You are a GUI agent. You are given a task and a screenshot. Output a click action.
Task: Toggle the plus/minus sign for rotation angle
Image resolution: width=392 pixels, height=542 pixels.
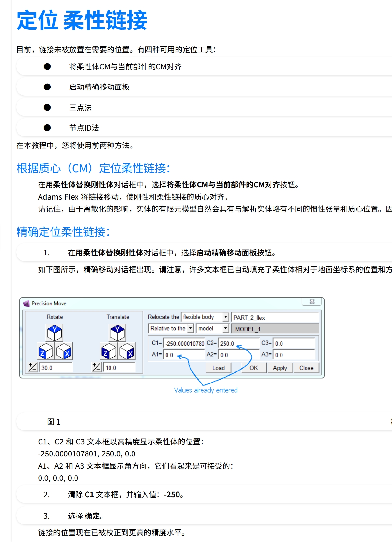pos(33,367)
